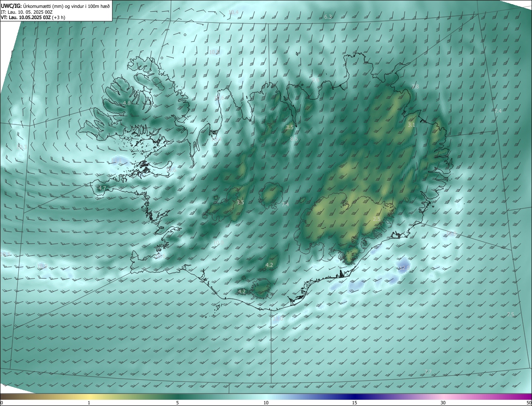Click the 8.6 value on the map

pyautogui.click(x=294, y=139)
